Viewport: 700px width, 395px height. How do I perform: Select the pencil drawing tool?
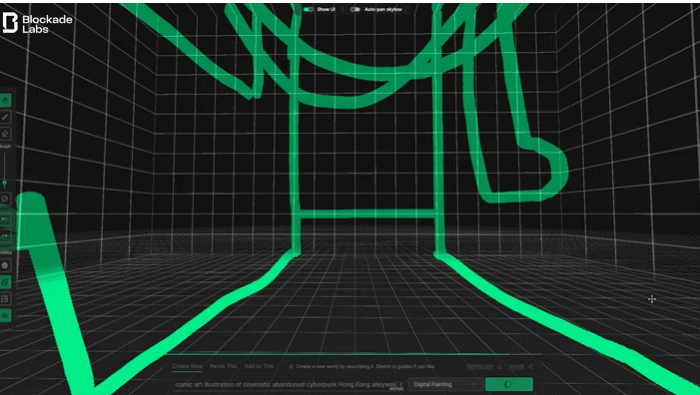click(x=5, y=117)
